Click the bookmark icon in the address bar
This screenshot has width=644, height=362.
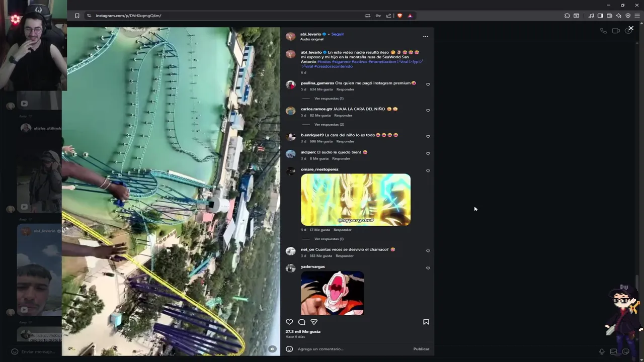point(77,16)
